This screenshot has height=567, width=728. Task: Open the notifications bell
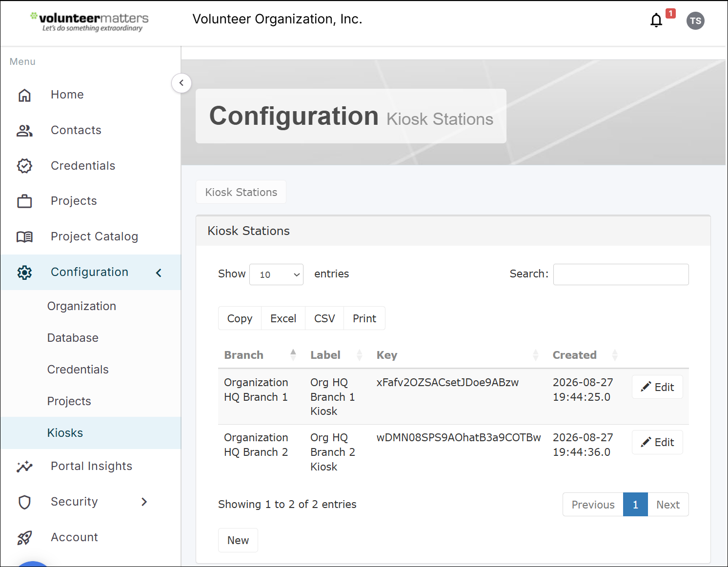(x=656, y=20)
